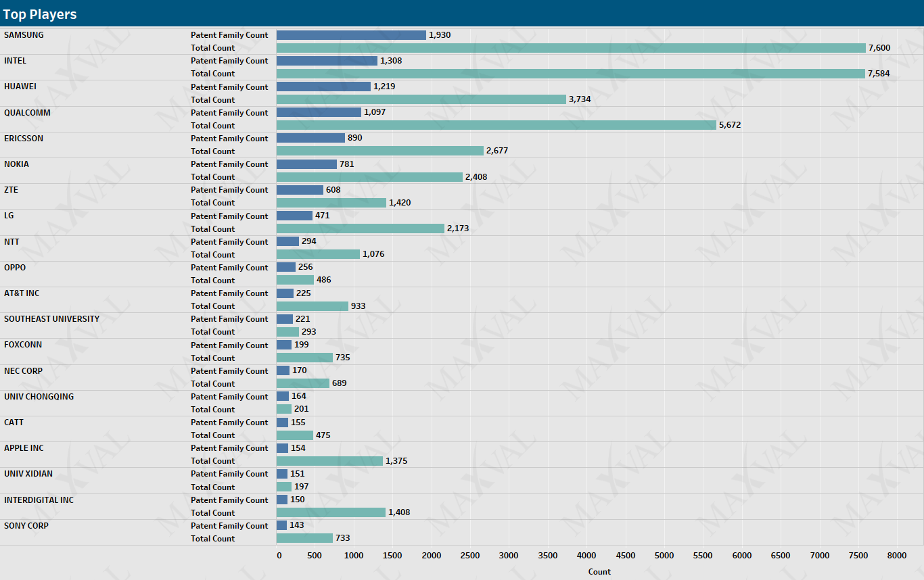
Task: Select the AT&T INC row label
Action: click(22, 293)
